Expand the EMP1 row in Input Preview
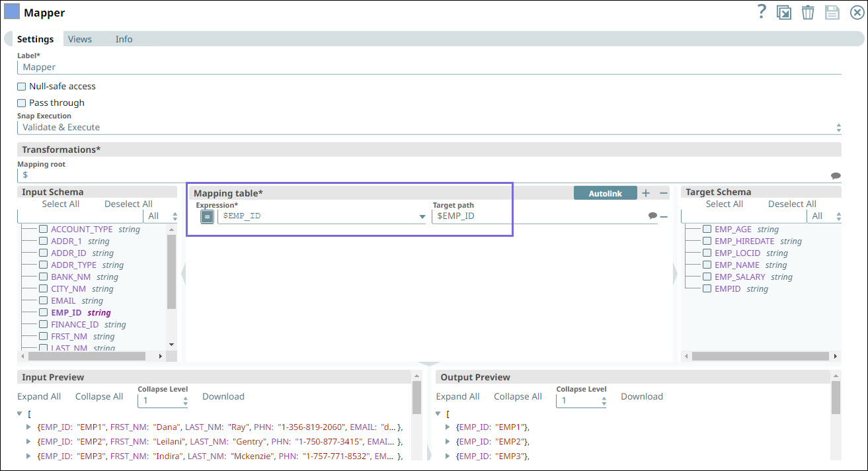868x471 pixels. (x=28, y=427)
